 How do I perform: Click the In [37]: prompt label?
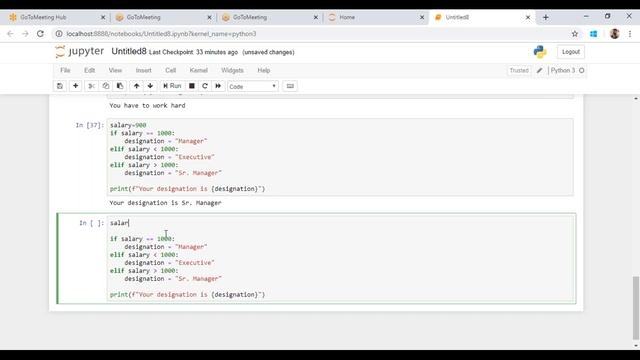90,125
